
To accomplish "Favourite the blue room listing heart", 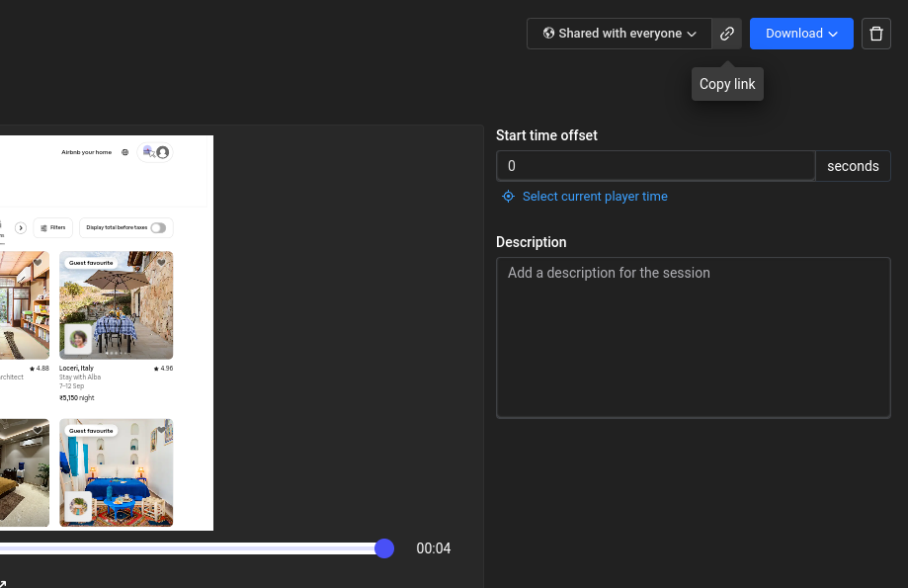I will click(162, 431).
